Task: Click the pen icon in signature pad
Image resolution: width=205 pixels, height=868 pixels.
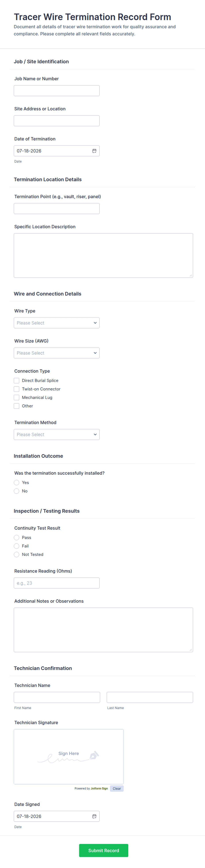Action: [94, 755]
